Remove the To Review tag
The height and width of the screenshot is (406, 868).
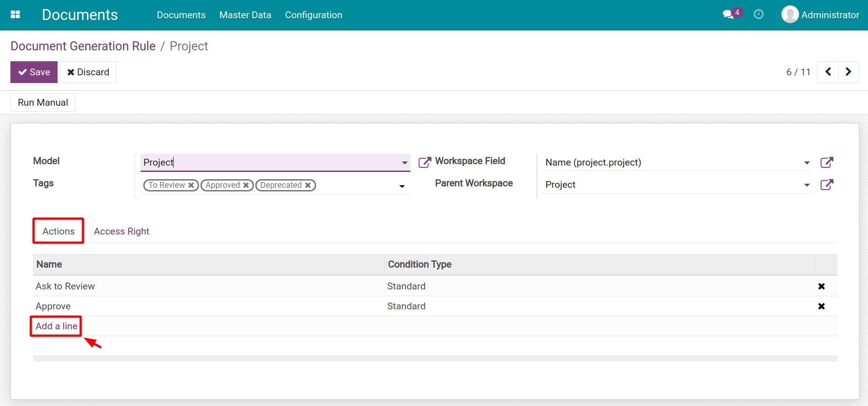pos(191,185)
